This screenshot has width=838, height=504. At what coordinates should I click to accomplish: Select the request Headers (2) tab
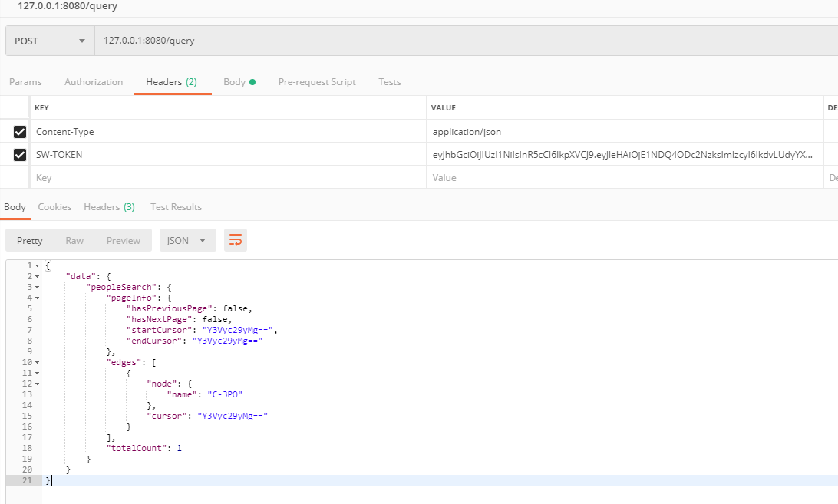click(x=172, y=82)
